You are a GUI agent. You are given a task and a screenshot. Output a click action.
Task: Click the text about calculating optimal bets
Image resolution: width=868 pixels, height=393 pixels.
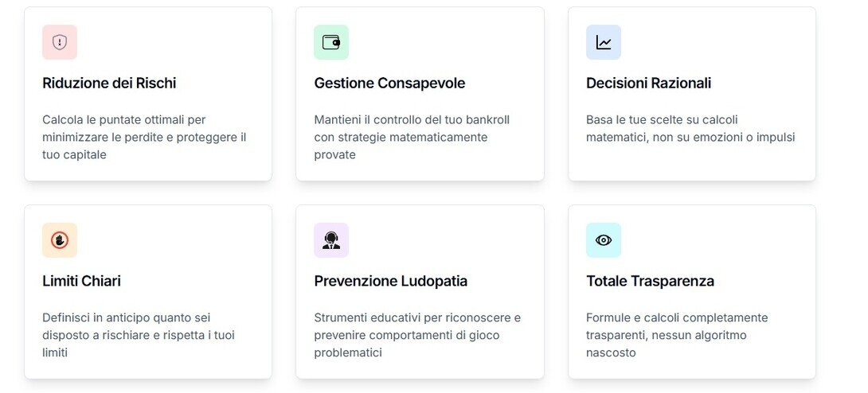(144, 137)
